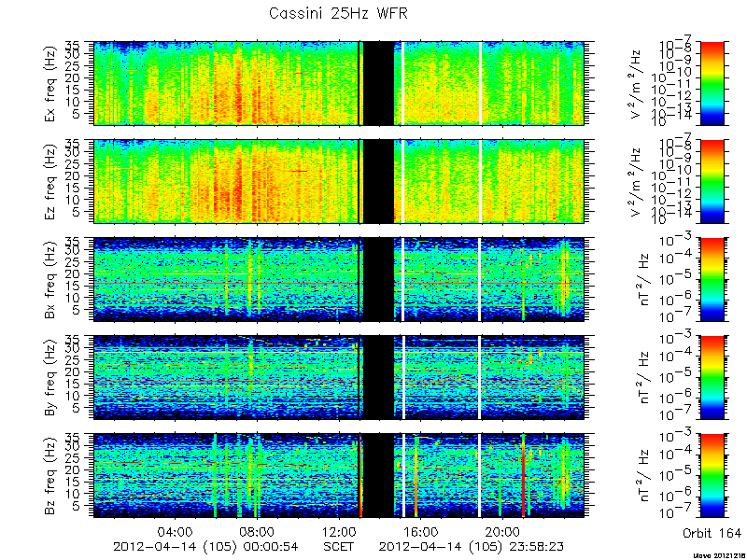Screen dimensions: 747x560
Task: Click the nT²/Hz unit label beside the By color bar
Action: coord(643,378)
